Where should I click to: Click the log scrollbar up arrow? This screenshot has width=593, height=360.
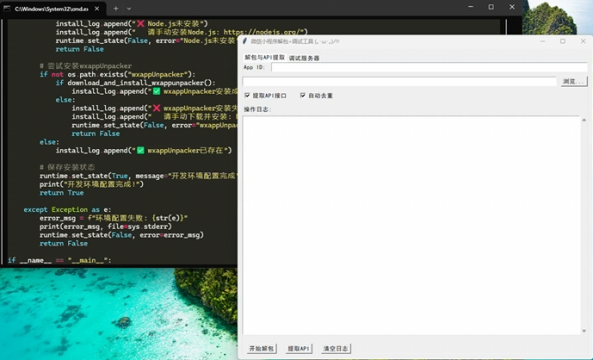pyautogui.click(x=584, y=120)
